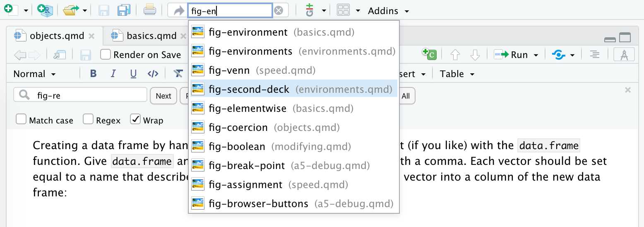This screenshot has width=644, height=227.
Task: Enable the Match case option
Action: point(21,120)
